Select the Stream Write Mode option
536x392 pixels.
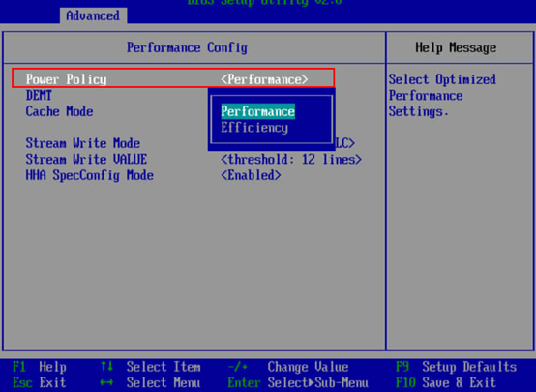(83, 143)
